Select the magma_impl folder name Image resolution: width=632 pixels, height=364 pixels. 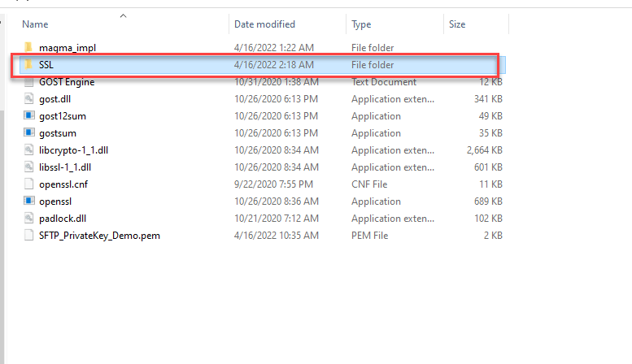click(x=62, y=48)
